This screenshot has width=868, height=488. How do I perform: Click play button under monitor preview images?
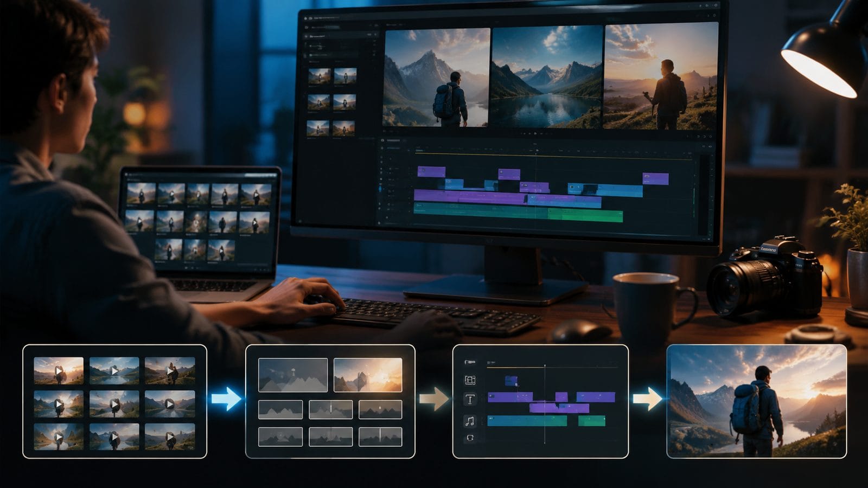[535, 133]
